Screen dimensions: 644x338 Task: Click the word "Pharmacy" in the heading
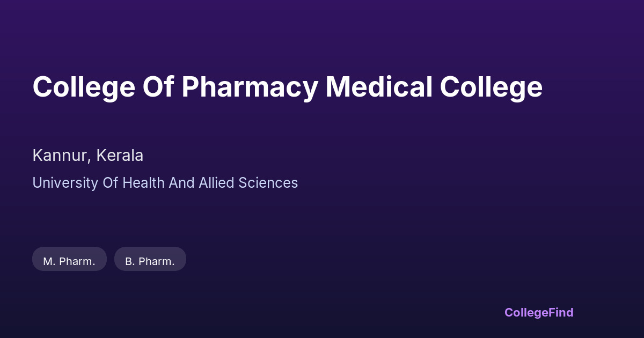[x=250, y=87]
